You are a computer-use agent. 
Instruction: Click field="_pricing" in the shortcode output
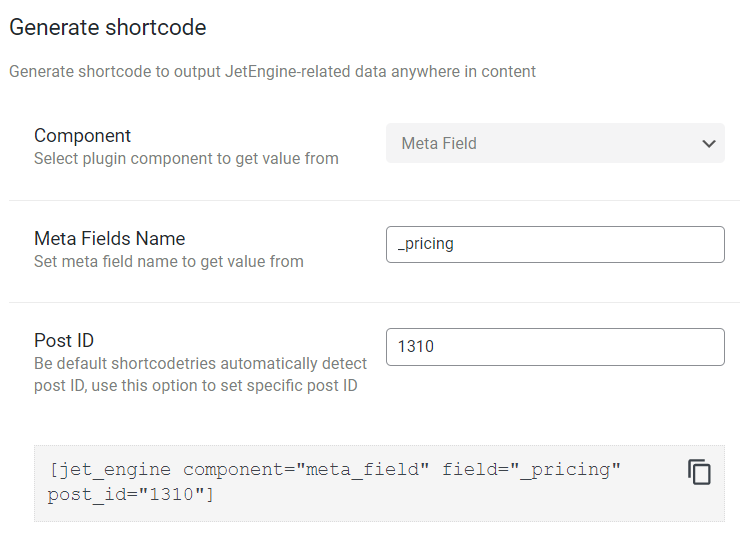coord(531,470)
